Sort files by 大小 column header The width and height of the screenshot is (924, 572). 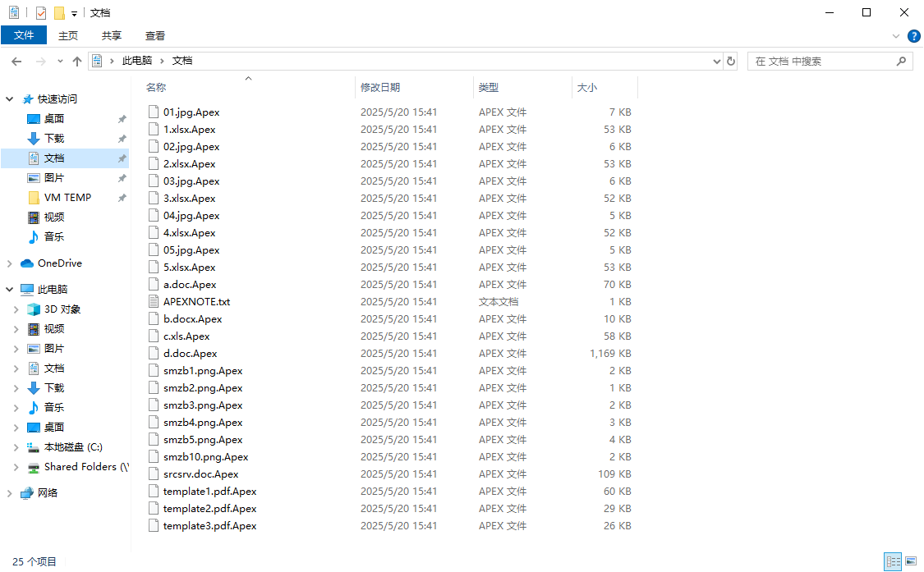587,88
